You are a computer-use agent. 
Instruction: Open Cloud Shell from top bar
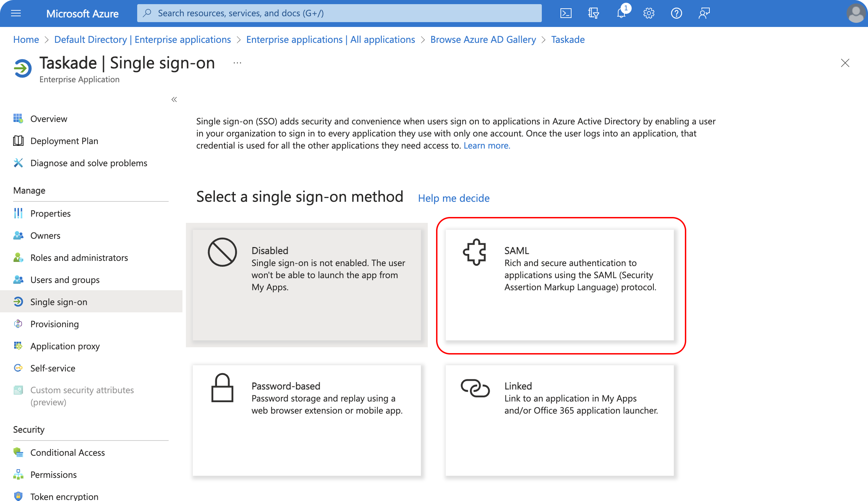pos(566,13)
